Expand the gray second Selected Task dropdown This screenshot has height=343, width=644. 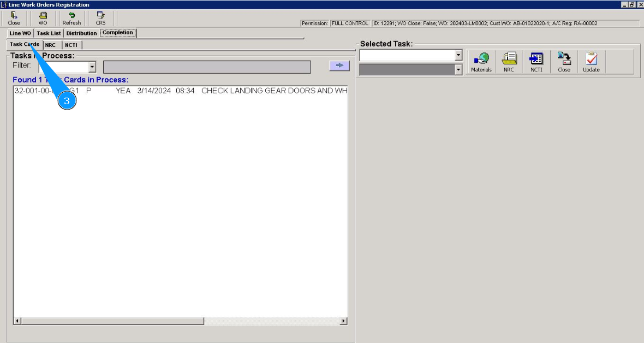[458, 70]
